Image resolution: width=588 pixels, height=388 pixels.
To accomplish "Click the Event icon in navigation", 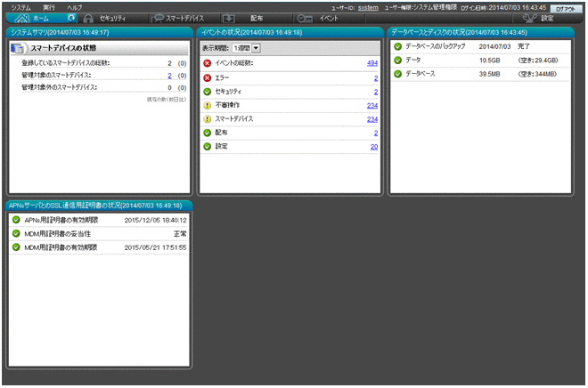I will [x=305, y=19].
